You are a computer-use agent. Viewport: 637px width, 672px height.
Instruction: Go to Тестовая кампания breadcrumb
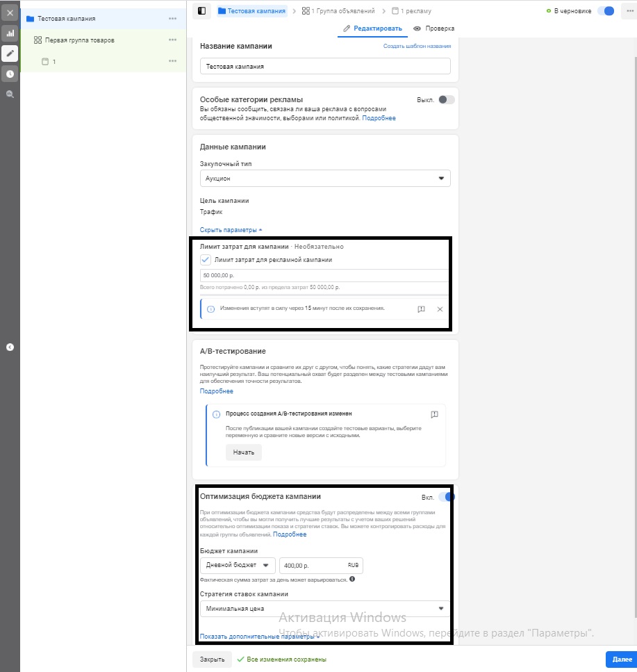tap(252, 11)
